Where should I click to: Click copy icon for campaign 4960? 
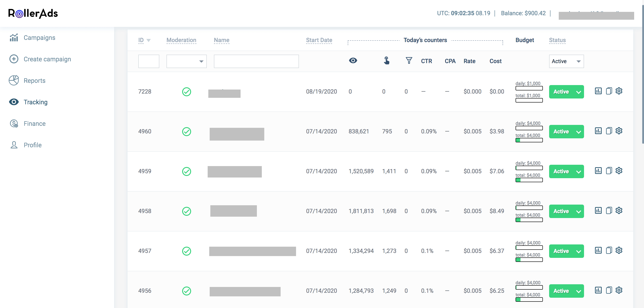tap(609, 131)
